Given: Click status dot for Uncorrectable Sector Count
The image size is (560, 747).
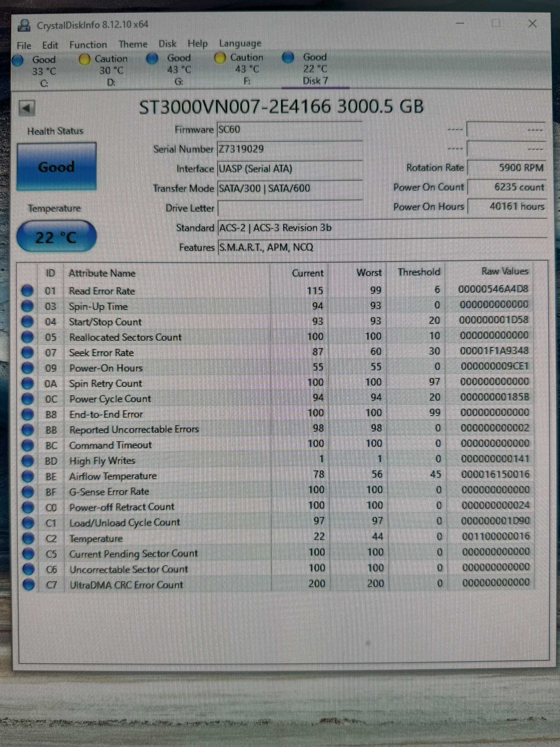Looking at the screenshot, I should [29, 570].
